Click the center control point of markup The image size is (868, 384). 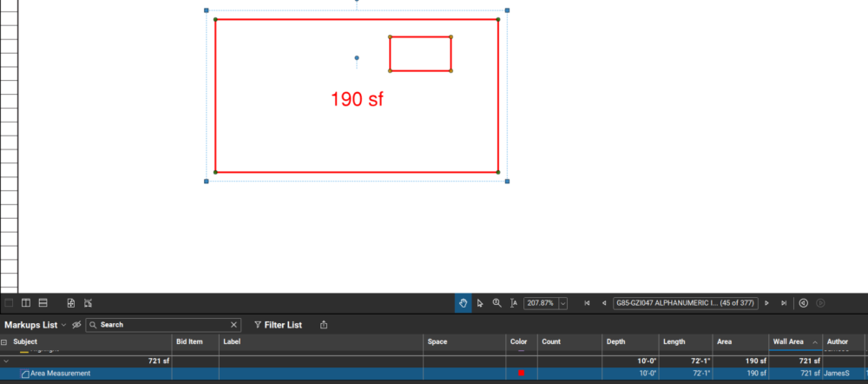(x=357, y=57)
